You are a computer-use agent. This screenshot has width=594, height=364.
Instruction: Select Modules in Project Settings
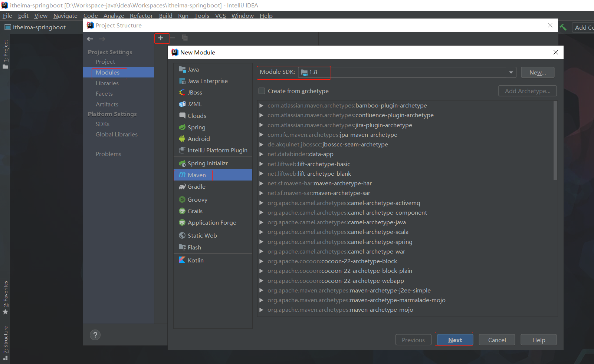[118, 72]
